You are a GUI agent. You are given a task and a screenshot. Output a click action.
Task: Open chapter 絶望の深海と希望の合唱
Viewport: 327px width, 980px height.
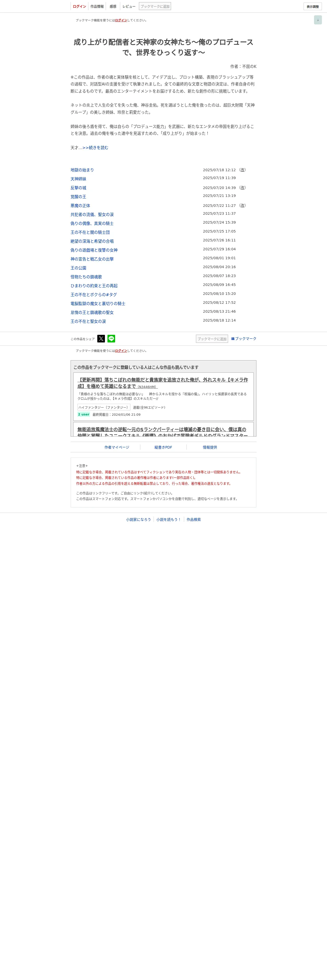[92, 241]
